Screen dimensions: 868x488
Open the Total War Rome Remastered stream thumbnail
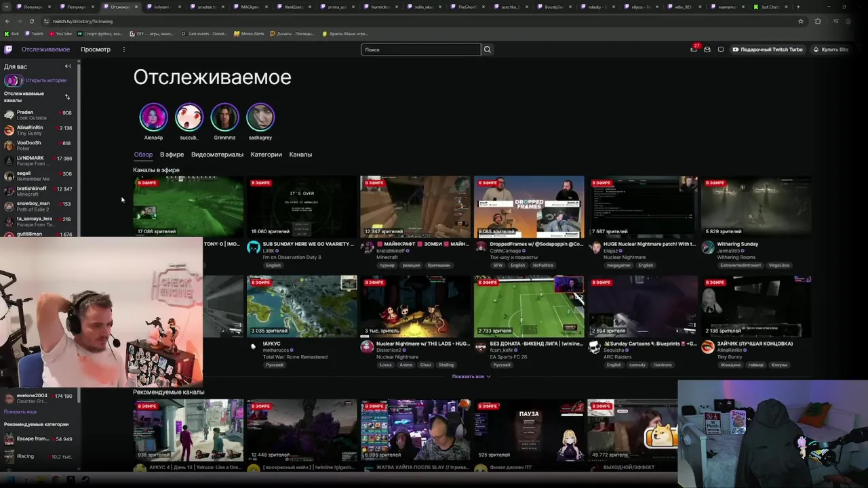coord(302,306)
